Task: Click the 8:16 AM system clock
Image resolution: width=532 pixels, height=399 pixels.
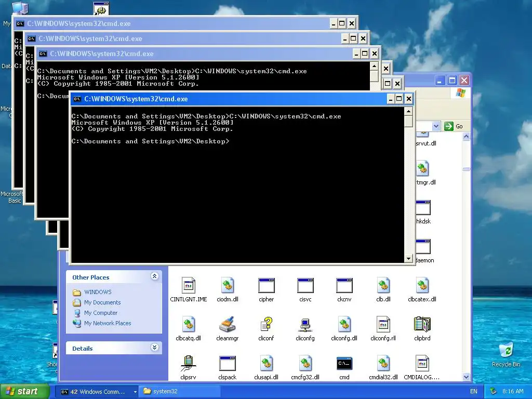Action: 513,392
